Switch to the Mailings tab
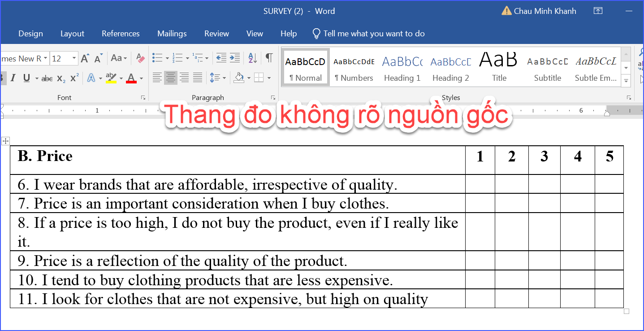 172,34
